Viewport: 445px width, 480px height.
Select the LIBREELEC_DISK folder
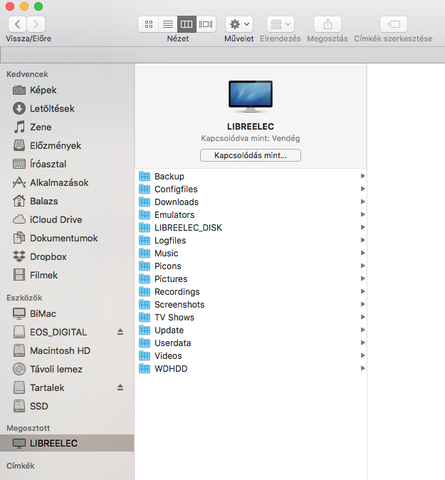[x=251, y=227]
